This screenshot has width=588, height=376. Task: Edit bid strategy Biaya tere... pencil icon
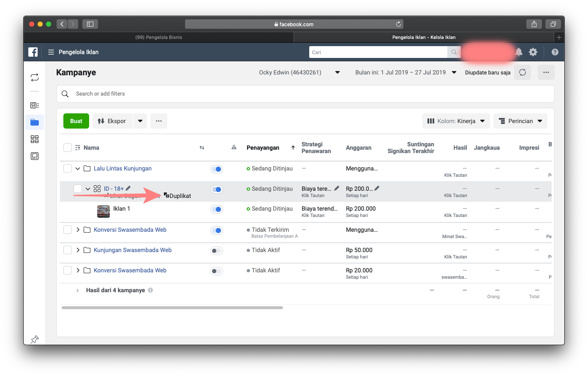[337, 188]
